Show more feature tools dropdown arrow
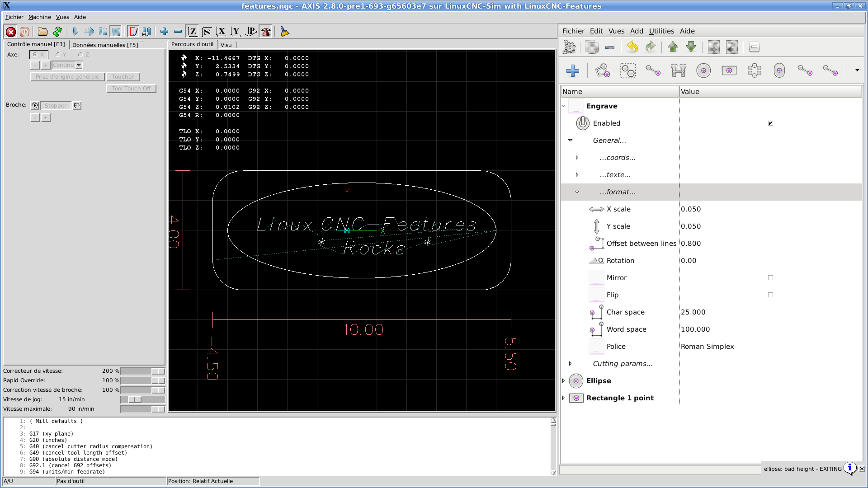The image size is (868, 488). tap(857, 70)
